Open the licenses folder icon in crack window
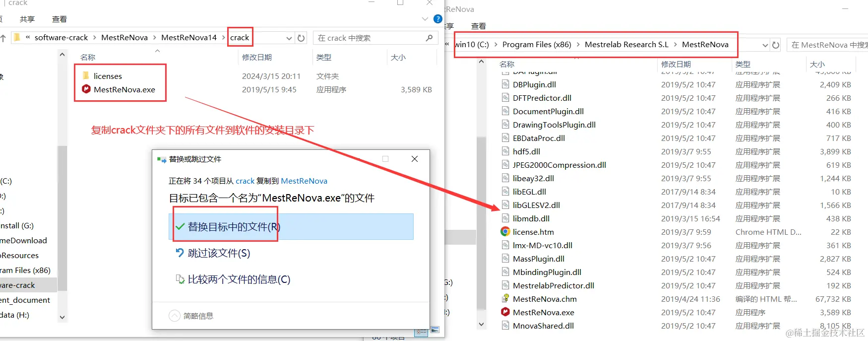Screen dimensions: 868x341 coord(86,75)
